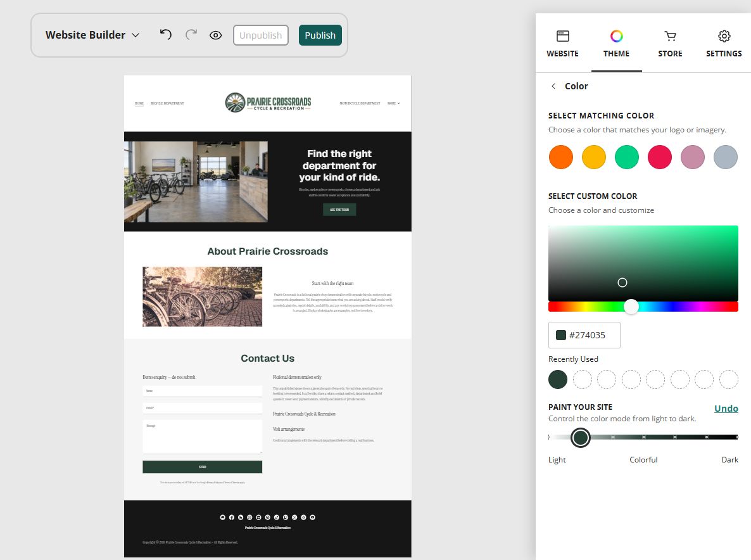Click the bike shop hero image
751x560 pixels.
[196, 182]
